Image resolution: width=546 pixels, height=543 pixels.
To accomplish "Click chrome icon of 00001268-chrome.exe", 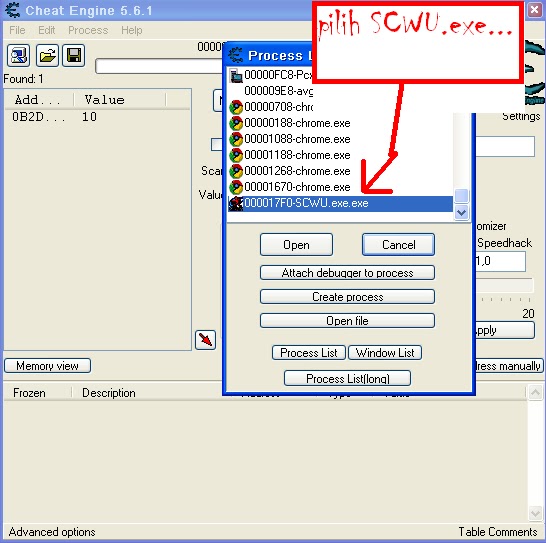I will pos(236,171).
